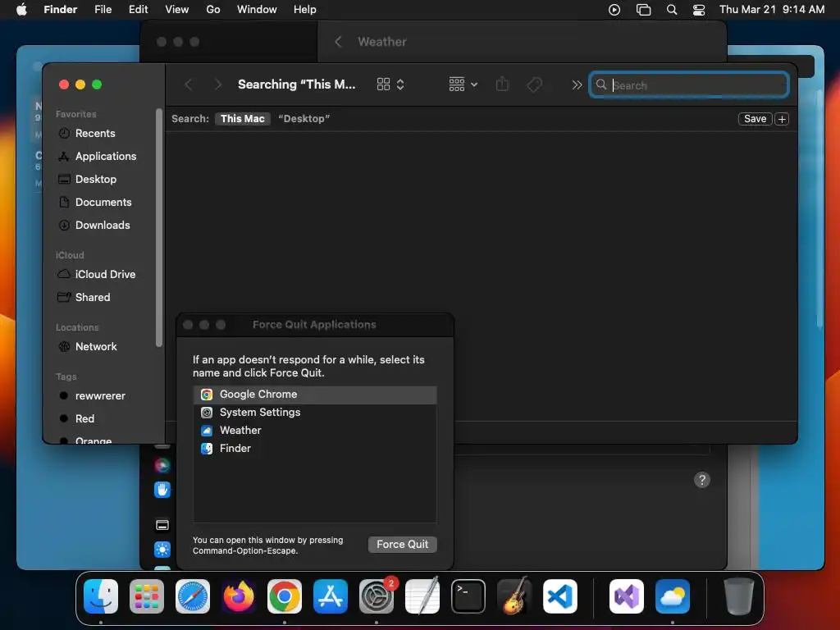Open Spotlight search in menu bar
The height and width of the screenshot is (630, 840).
pos(671,10)
